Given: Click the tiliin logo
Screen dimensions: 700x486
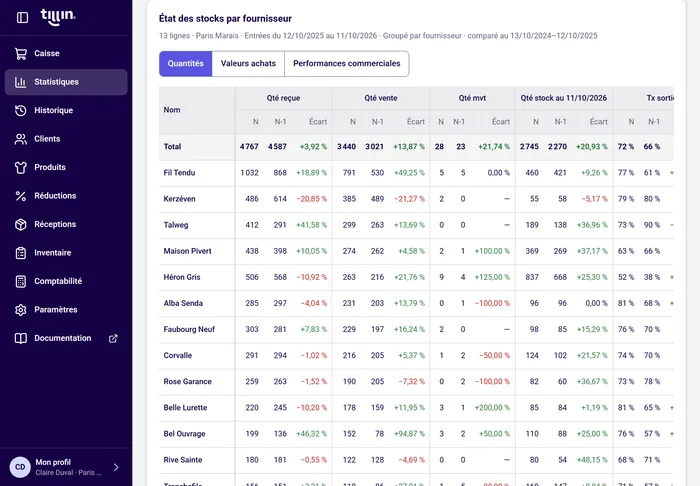Looking at the screenshot, I should (58, 17).
